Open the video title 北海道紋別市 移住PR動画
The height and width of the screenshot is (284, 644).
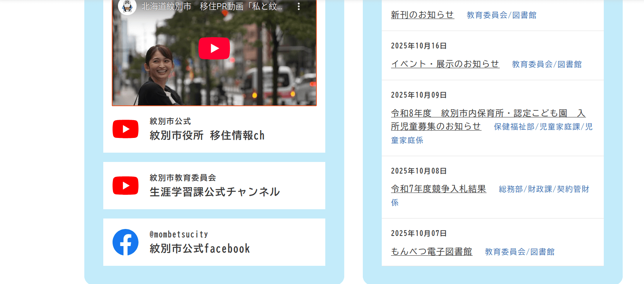pos(212,7)
